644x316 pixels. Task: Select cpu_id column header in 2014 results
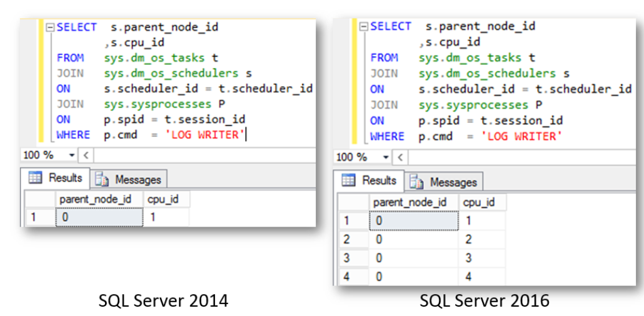coord(166,199)
